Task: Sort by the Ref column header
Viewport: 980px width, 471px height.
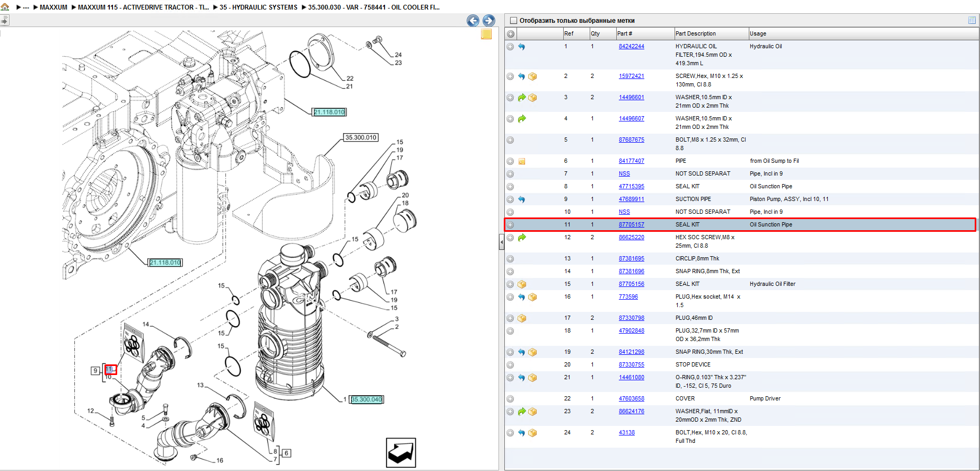Action: tap(576, 33)
